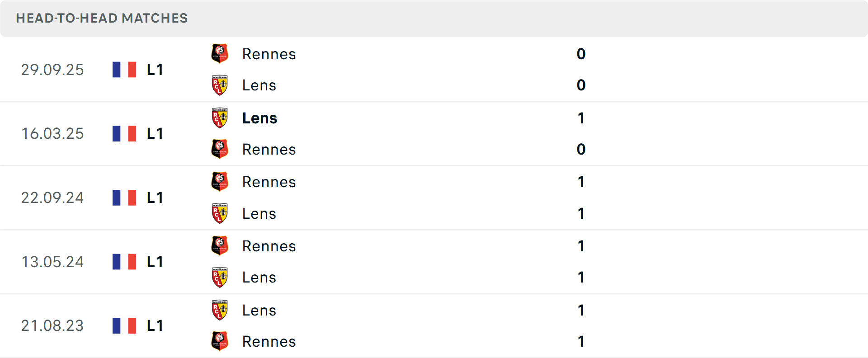The height and width of the screenshot is (358, 868).
Task: Click the score 0 for Rennes in the top match
Action: tap(581, 54)
